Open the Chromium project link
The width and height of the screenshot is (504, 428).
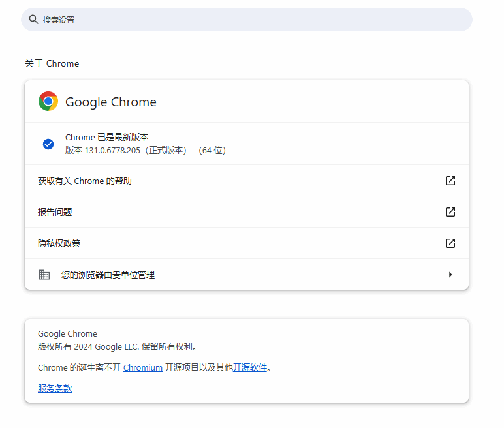[142, 367]
